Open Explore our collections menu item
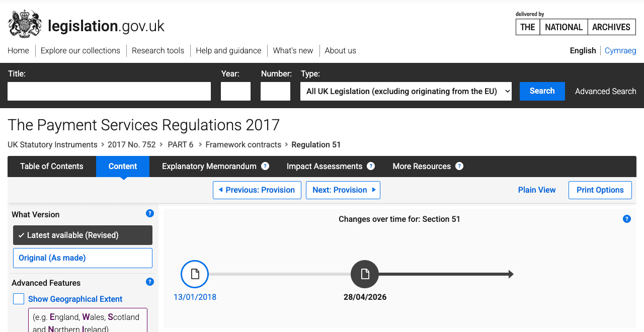 (80, 51)
